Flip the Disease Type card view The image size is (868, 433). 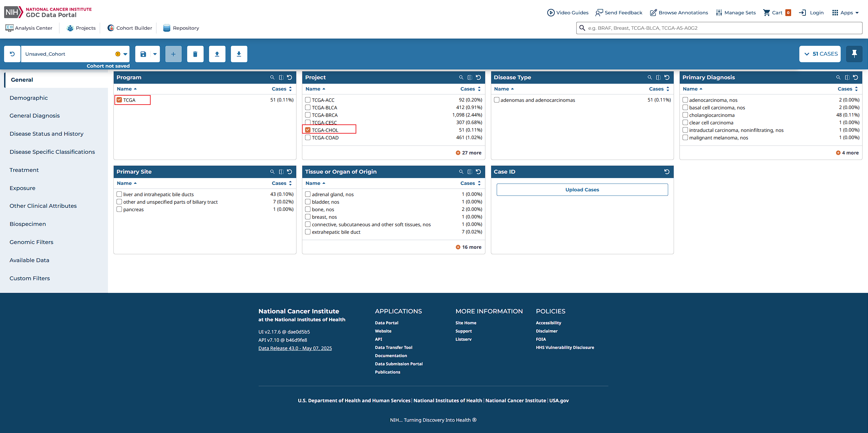659,77
